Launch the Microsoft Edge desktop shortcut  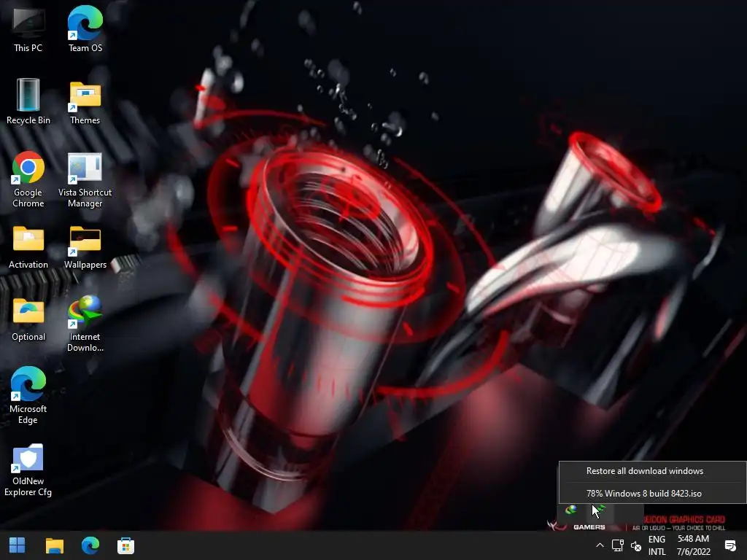[28, 395]
